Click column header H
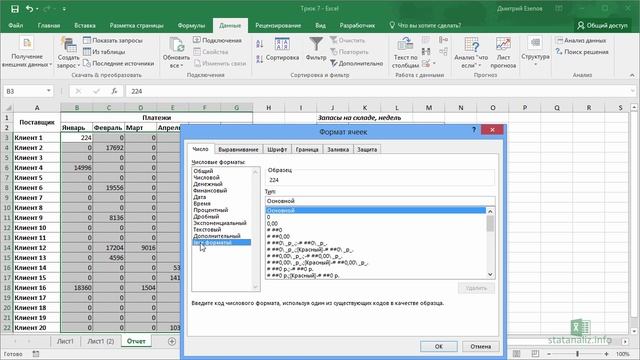Image resolution: width=640 pixels, height=360 pixels. click(269, 107)
